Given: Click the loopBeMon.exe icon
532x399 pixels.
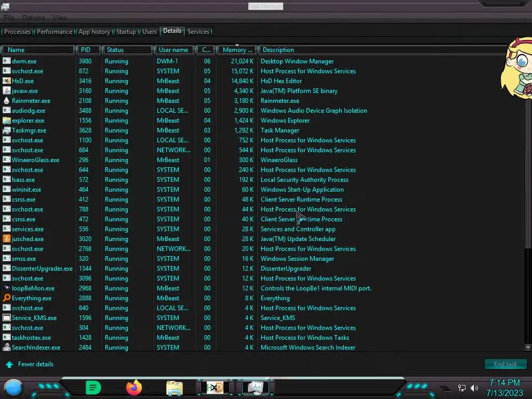Looking at the screenshot, I should point(6,288).
